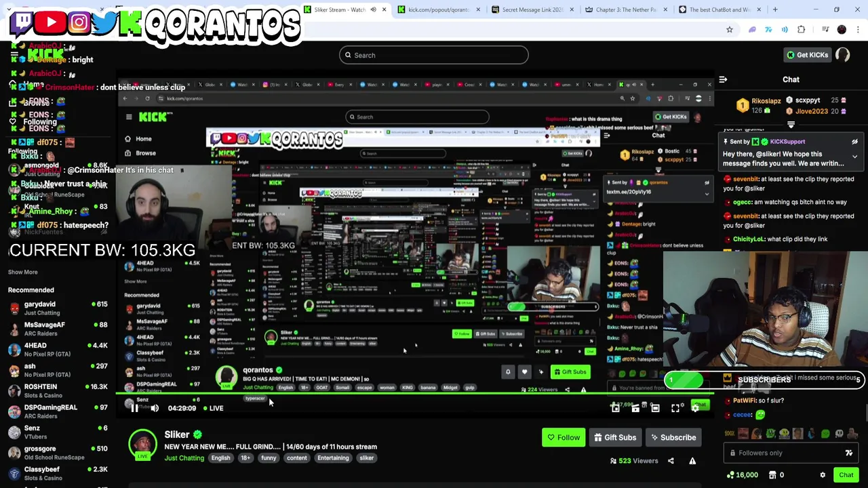This screenshot has height=488, width=868.
Task: Click the 7TV extension icon
Action: pyautogui.click(x=768, y=30)
